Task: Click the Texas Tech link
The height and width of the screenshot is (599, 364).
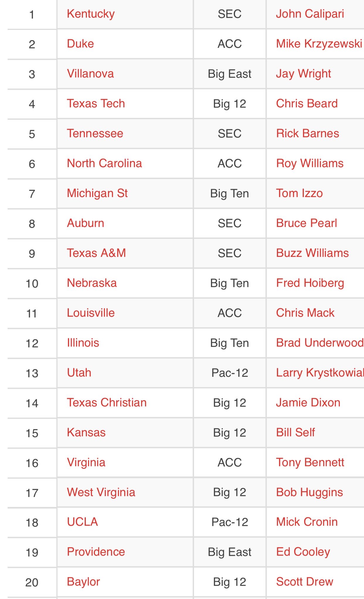Action: point(96,103)
